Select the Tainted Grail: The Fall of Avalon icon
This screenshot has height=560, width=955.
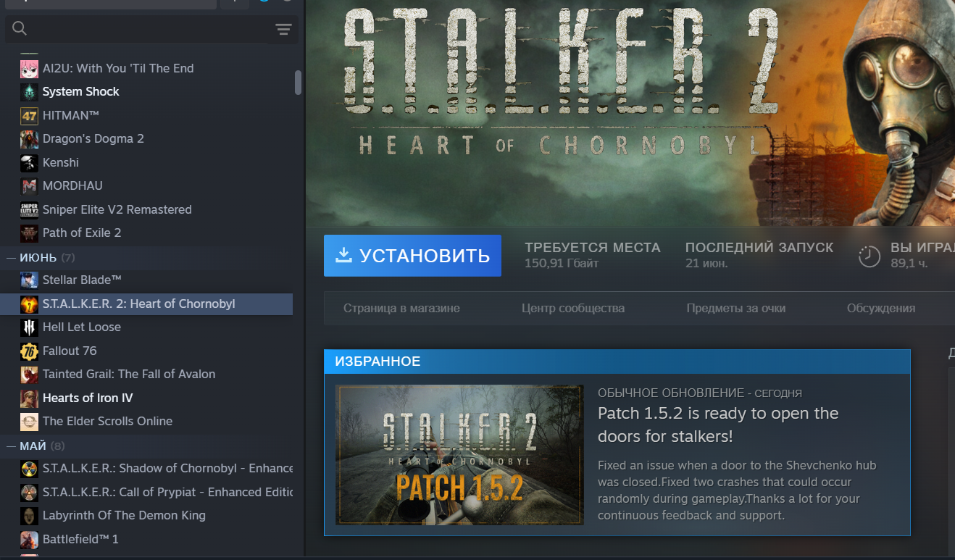pyautogui.click(x=29, y=374)
